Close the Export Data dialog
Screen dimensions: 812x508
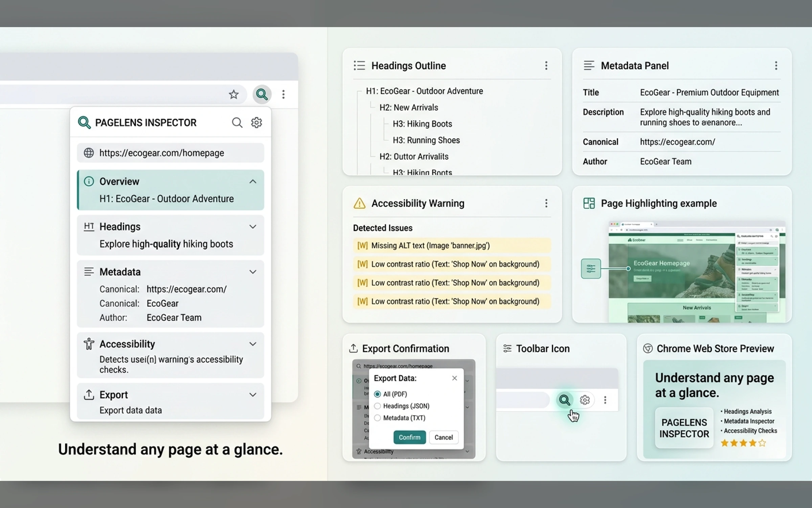point(454,378)
